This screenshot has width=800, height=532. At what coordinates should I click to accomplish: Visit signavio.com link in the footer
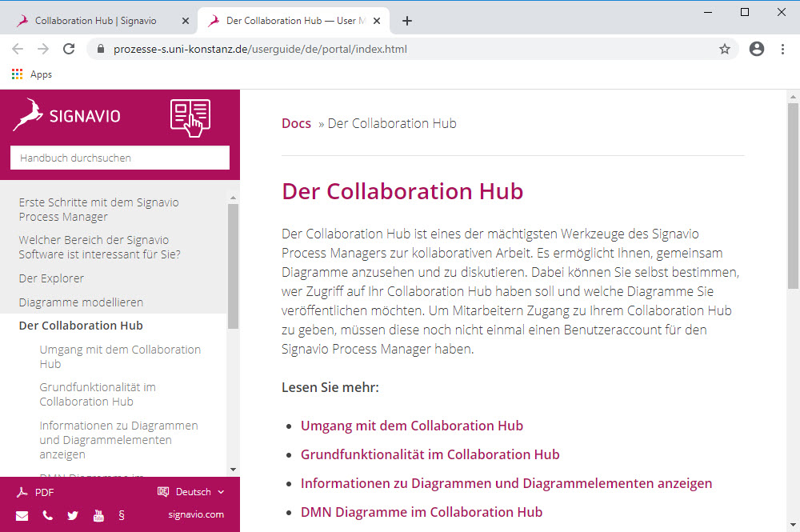pyautogui.click(x=196, y=514)
